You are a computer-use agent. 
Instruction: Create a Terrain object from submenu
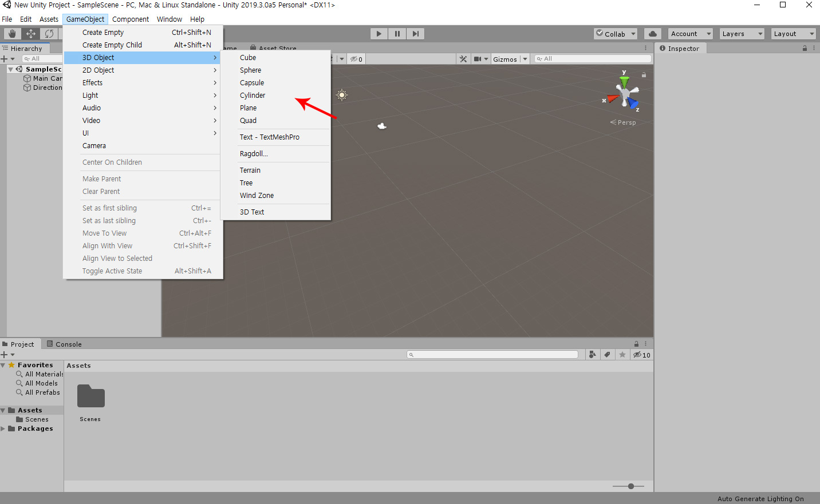(x=276, y=170)
